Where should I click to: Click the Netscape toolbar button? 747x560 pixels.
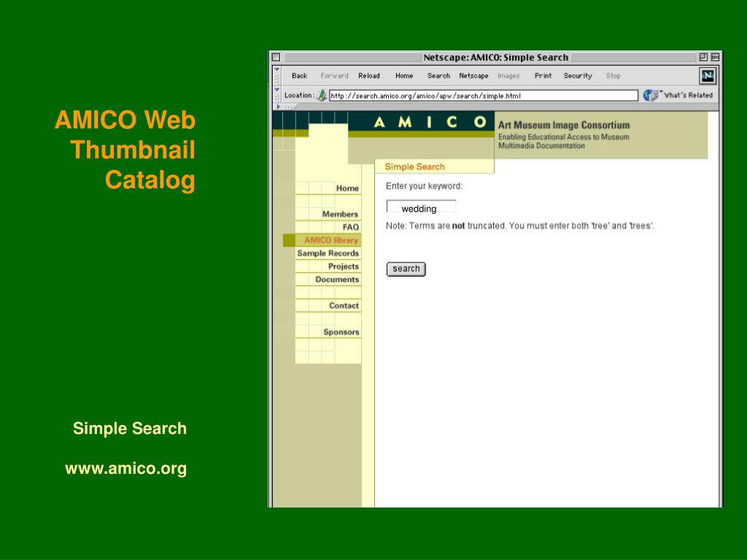tap(473, 76)
